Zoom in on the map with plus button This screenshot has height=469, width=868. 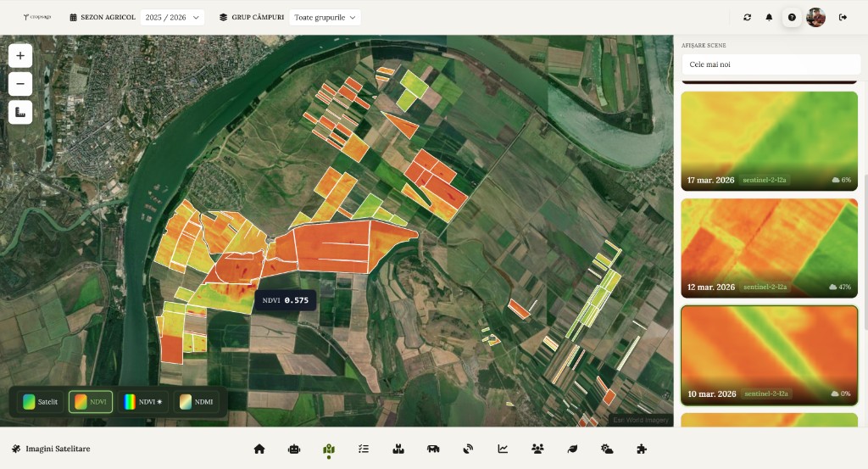[x=20, y=56]
